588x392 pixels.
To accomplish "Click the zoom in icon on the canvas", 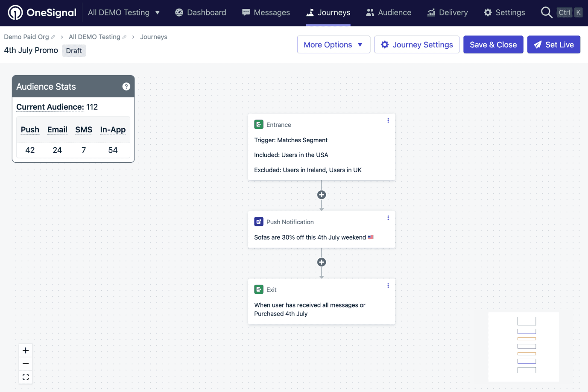I will (x=25, y=350).
